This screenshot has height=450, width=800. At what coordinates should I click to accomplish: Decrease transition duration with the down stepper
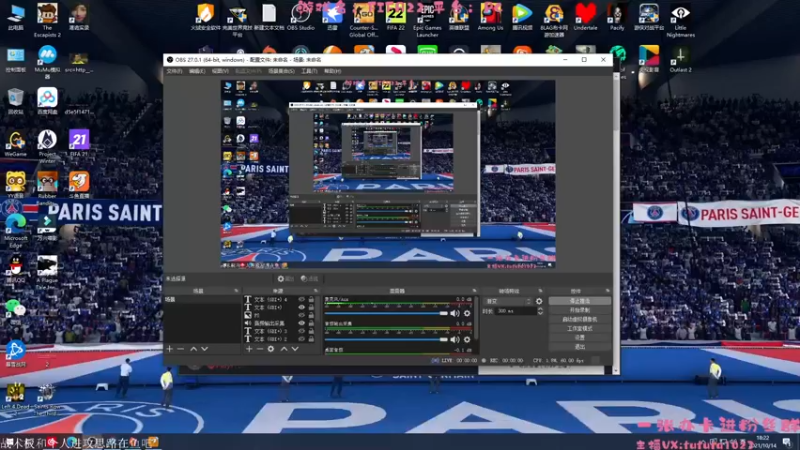pos(540,313)
